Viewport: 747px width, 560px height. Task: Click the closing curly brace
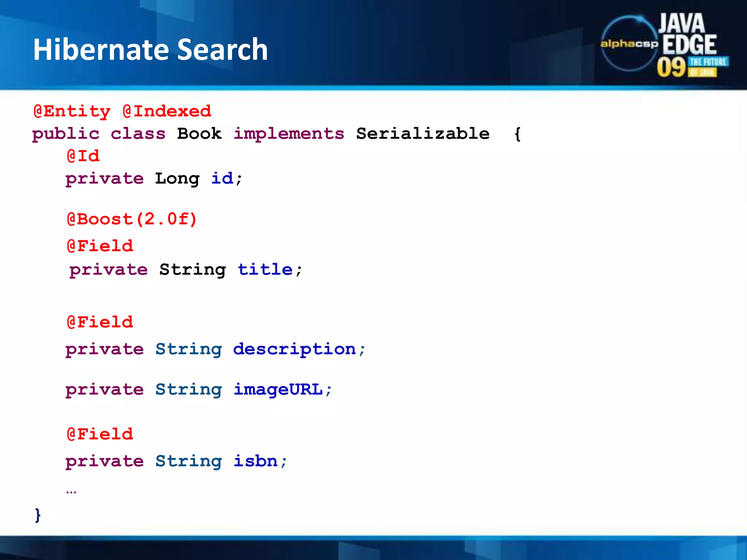click(38, 515)
